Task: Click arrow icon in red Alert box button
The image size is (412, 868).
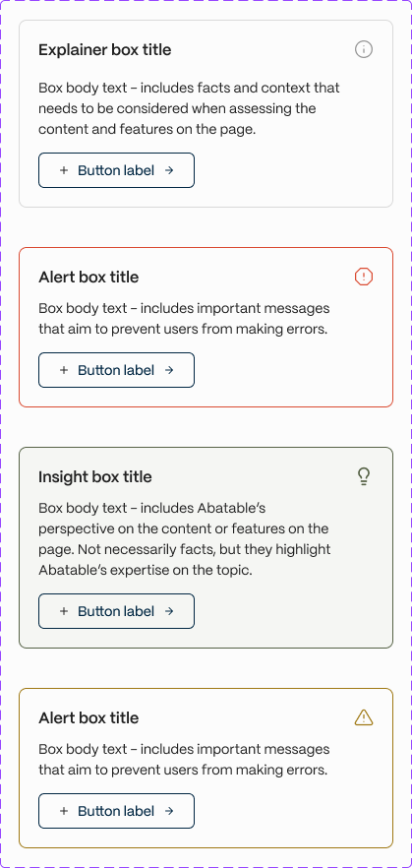Action: point(169,370)
